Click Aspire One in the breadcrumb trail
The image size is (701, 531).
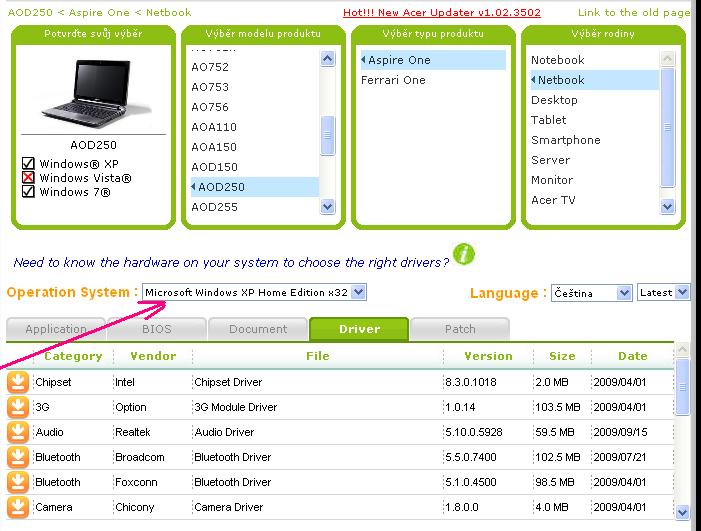click(99, 13)
